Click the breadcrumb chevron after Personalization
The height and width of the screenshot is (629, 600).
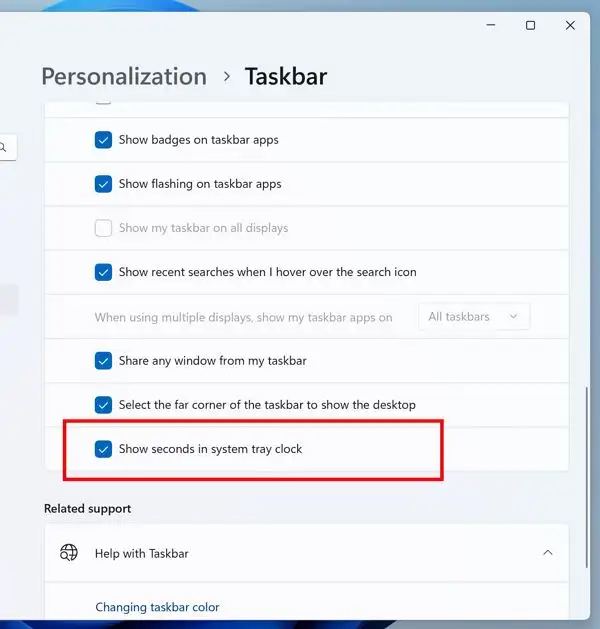(226, 77)
